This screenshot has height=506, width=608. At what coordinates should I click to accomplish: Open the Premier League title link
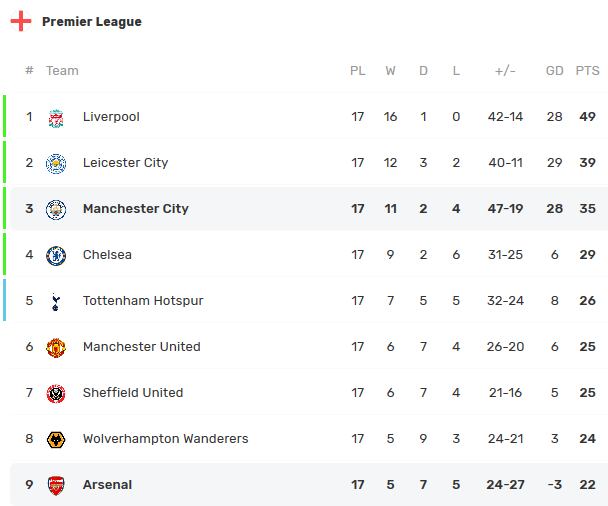[91, 22]
